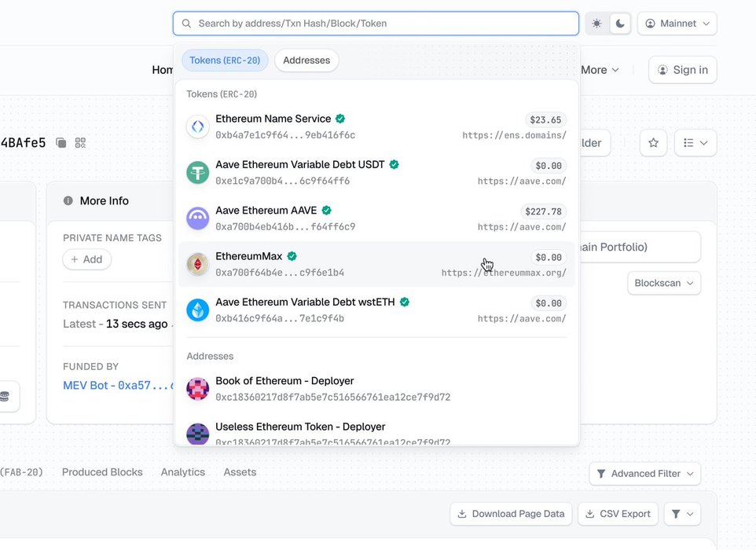
Task: Open the filter funnel dropdown
Action: 682,514
